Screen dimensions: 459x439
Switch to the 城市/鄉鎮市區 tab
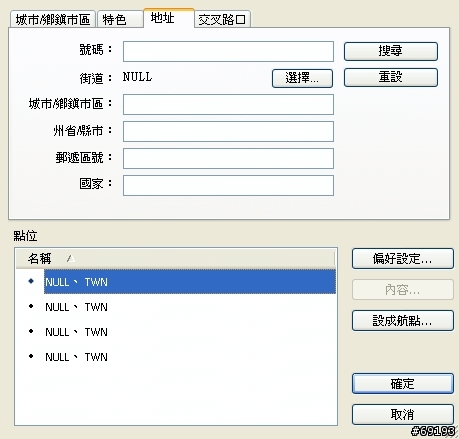click(53, 19)
